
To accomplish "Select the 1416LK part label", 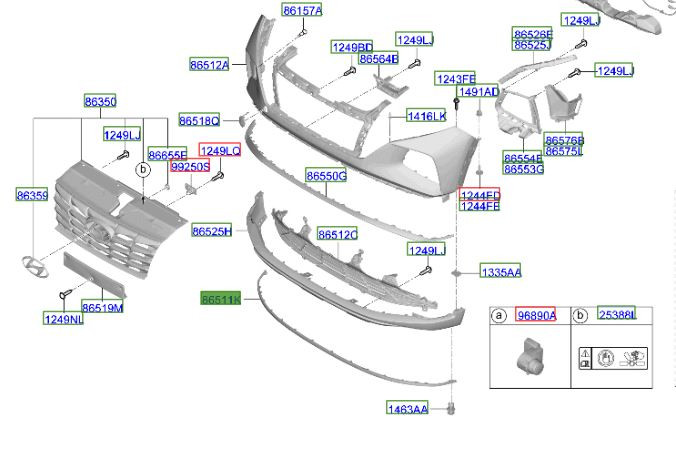I will (426, 116).
